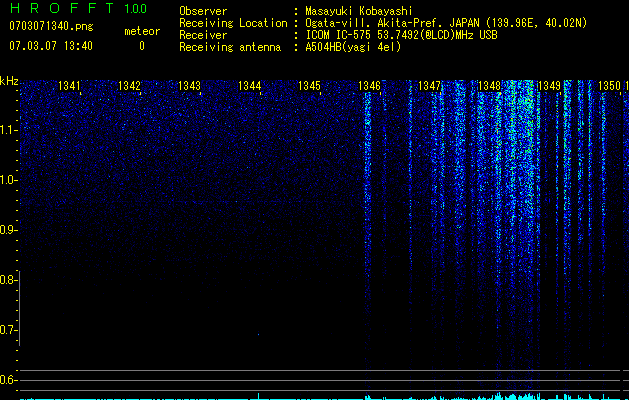Image resolution: width=629 pixels, height=400 pixels.
Task: Click the 1341 time axis marker
Action: pos(69,86)
